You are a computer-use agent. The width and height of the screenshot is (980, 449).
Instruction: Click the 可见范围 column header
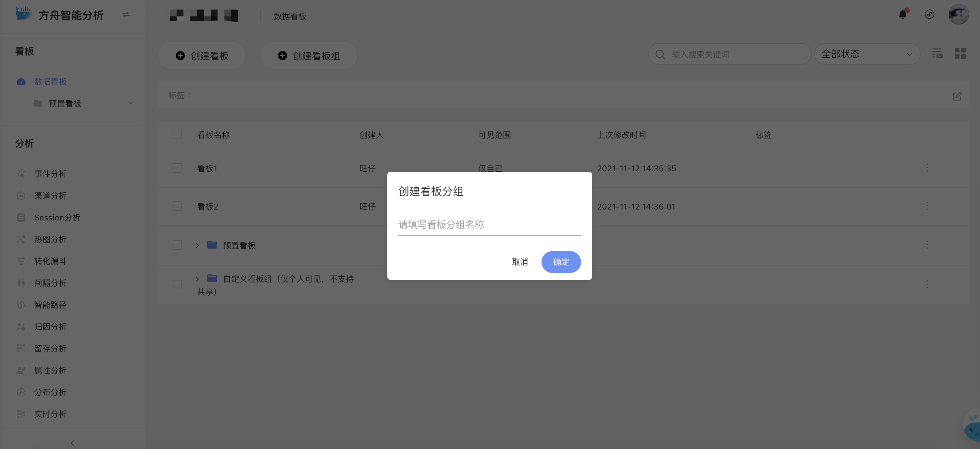(494, 135)
